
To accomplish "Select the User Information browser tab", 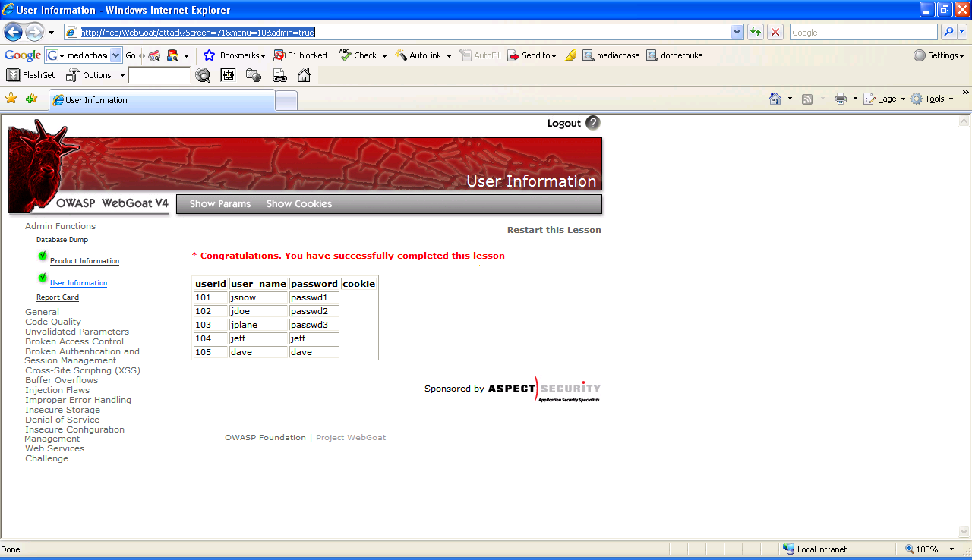I will (x=162, y=100).
